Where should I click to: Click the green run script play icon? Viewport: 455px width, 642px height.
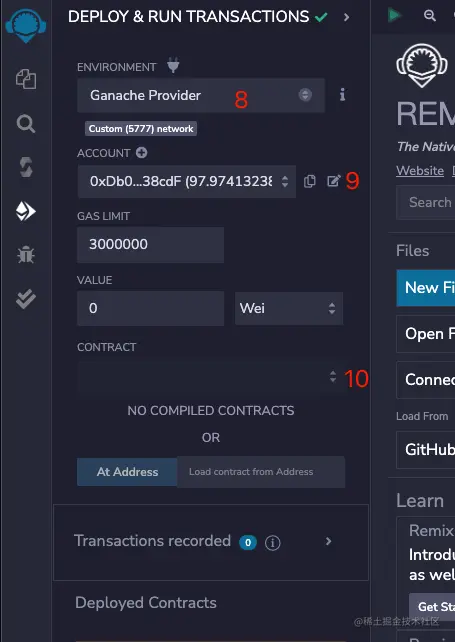pos(394,16)
